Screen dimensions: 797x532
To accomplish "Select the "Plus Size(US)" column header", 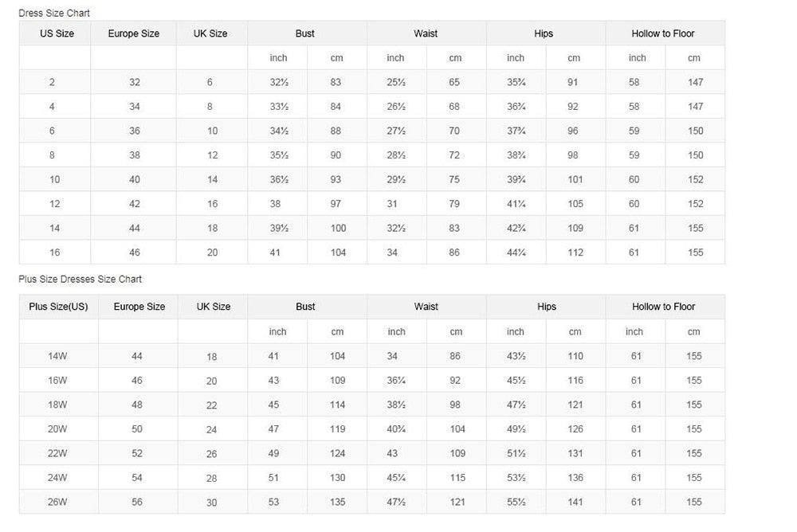I will click(58, 307).
